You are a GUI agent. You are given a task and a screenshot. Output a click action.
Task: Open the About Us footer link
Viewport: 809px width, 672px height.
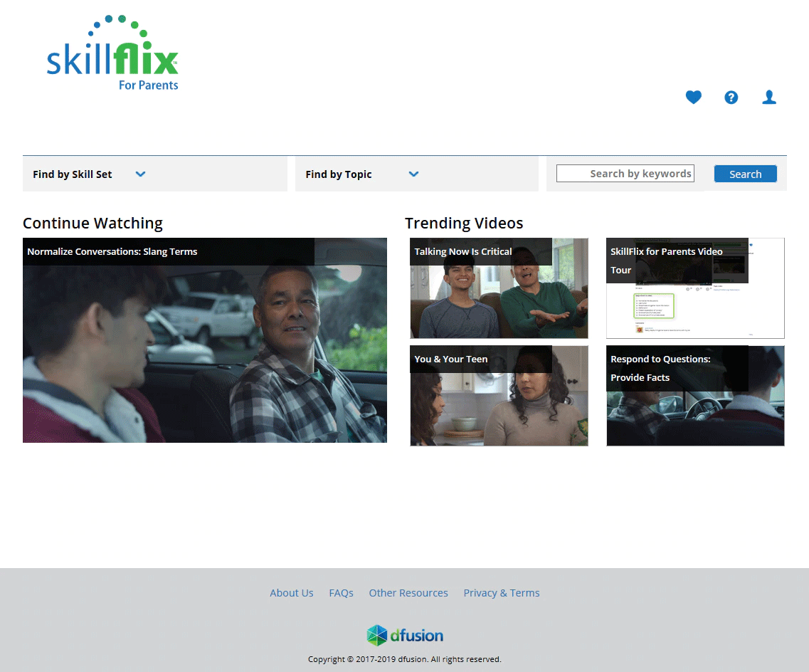(x=291, y=593)
